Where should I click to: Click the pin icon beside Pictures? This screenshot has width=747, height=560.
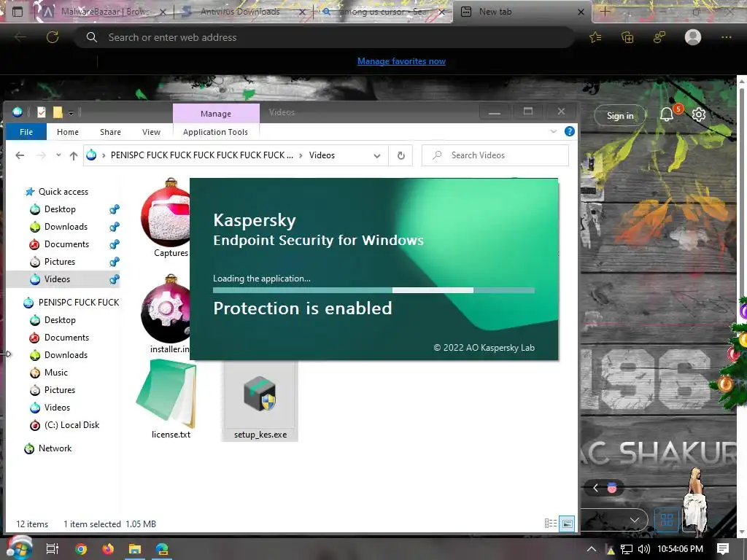[x=115, y=262]
